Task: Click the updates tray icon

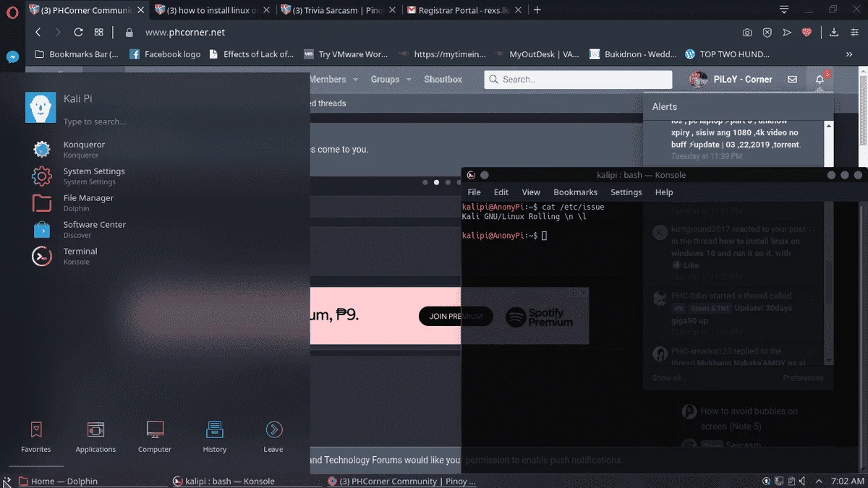Action: (767, 481)
